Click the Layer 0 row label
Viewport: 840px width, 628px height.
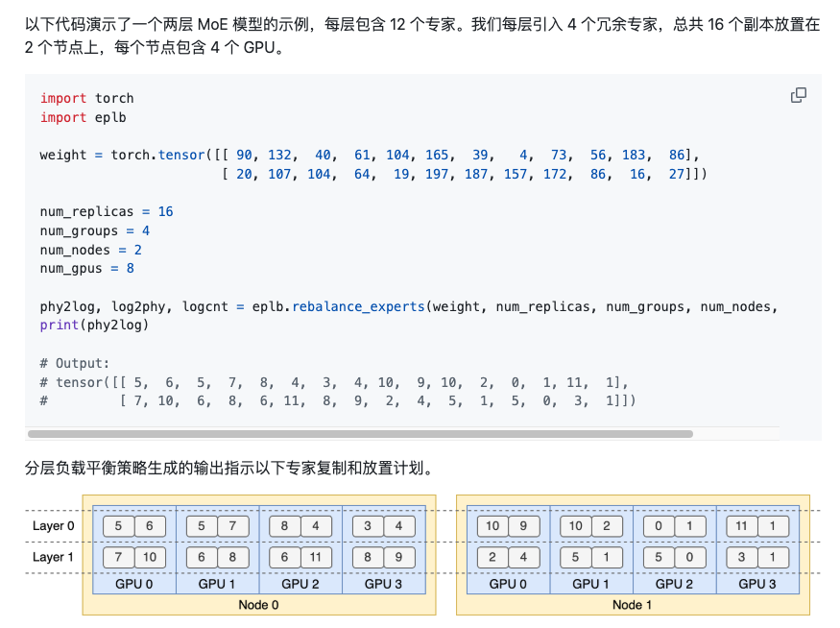coord(53,525)
